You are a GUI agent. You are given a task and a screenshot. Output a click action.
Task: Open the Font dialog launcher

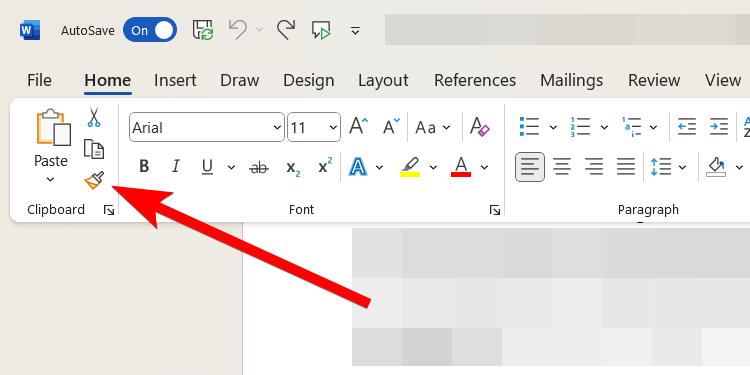point(495,210)
